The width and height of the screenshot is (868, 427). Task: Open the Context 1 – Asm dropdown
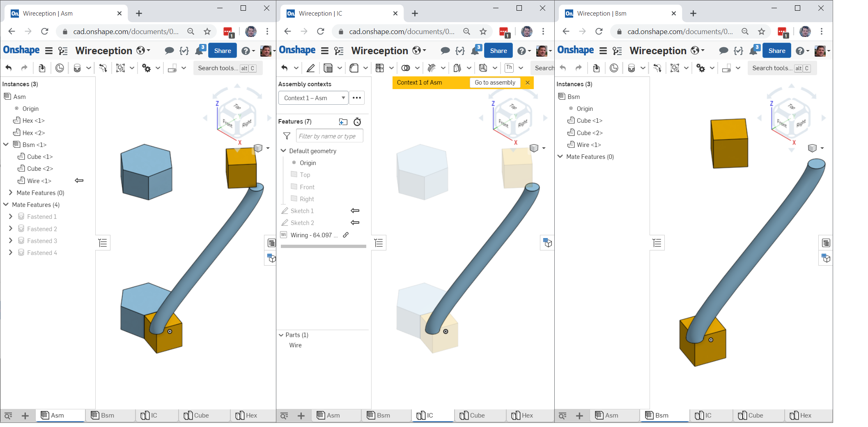coord(313,98)
